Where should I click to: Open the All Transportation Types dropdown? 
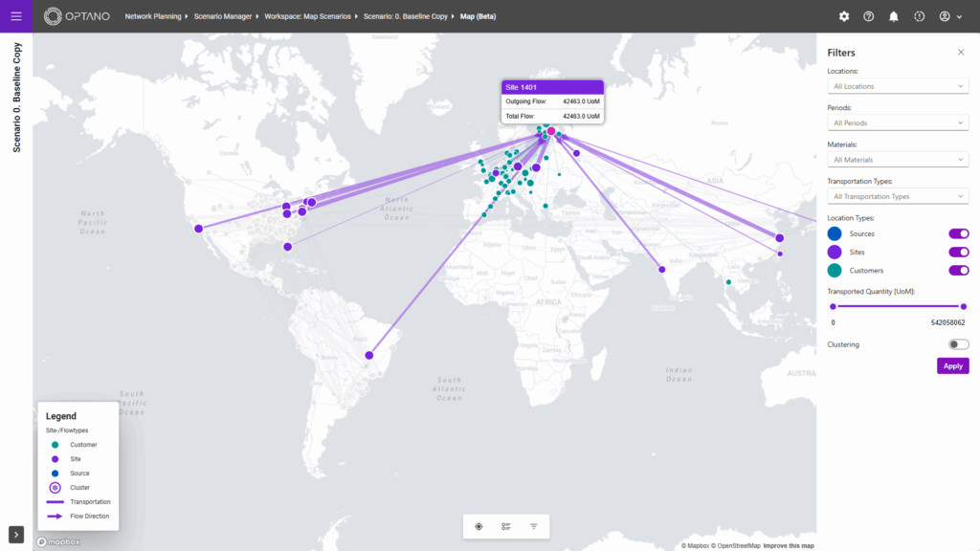pyautogui.click(x=898, y=196)
